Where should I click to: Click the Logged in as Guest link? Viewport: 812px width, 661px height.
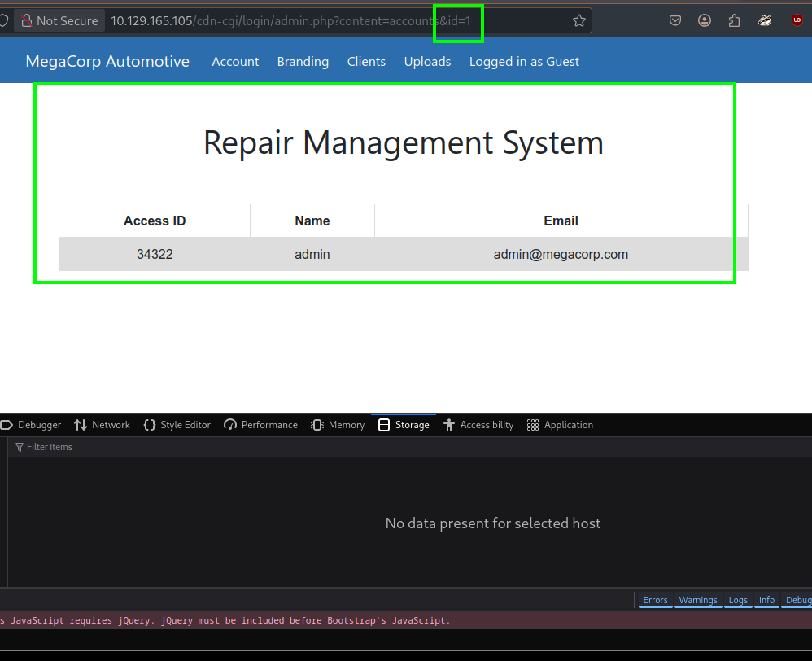tap(524, 62)
